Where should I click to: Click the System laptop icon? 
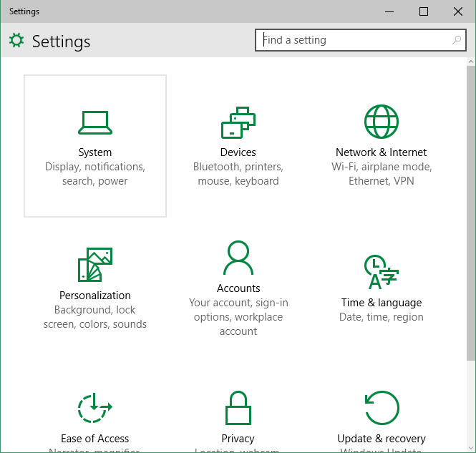pos(95,122)
